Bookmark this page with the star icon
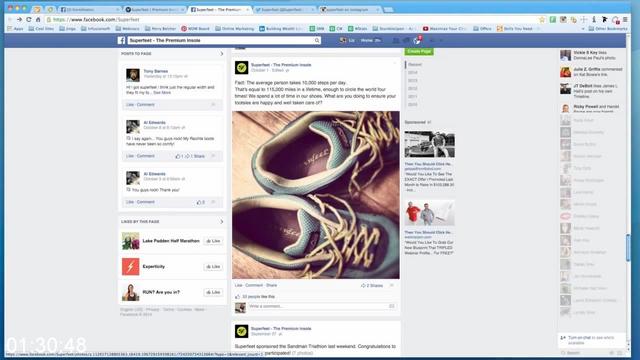The width and height of the screenshot is (640, 360). tap(542, 19)
